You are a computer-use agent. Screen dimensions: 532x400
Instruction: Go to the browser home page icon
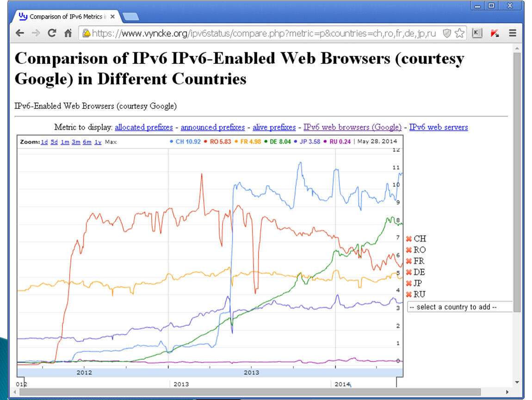coord(68,33)
